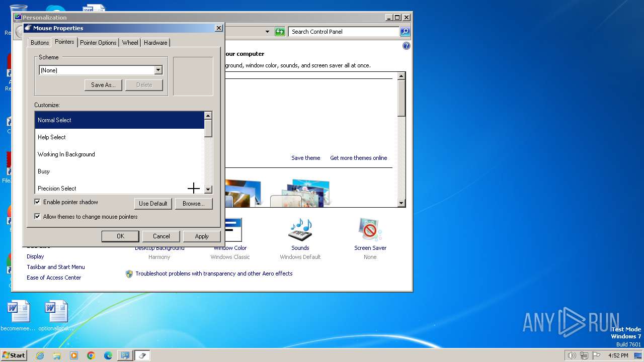Screen dimensions: 644x362
Task: Select Normal Select pointer row
Action: point(119,120)
